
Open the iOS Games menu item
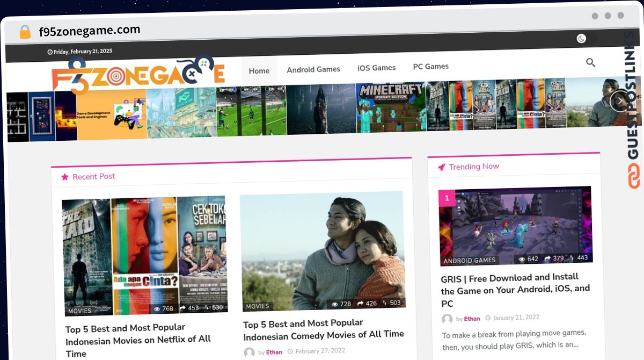pos(377,68)
